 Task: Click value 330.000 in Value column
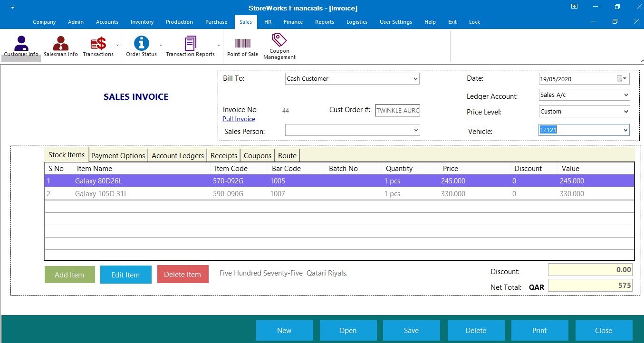coord(572,194)
